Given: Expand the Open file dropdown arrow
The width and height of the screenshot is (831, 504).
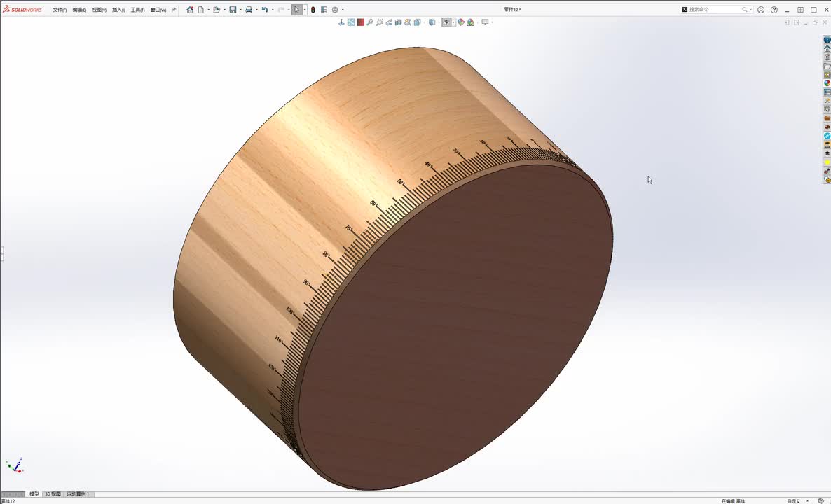Looking at the screenshot, I should point(225,10).
